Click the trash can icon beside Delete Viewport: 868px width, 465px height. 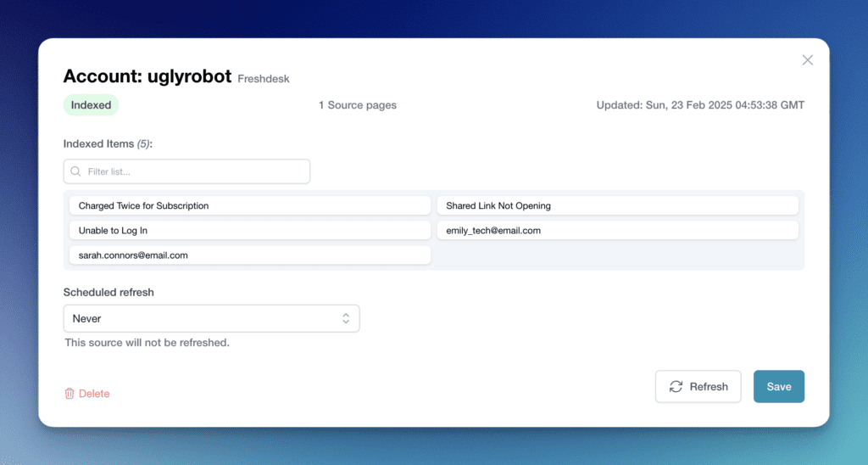point(70,394)
